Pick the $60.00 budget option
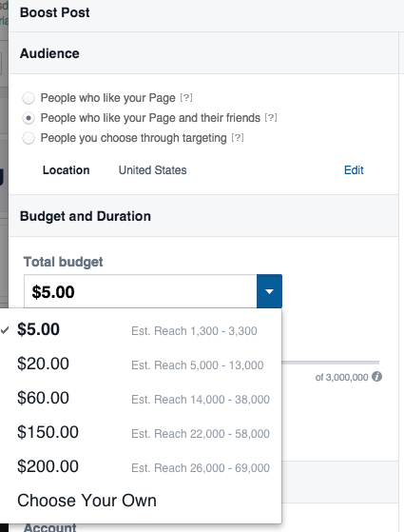This screenshot has width=404, height=532. [x=141, y=399]
